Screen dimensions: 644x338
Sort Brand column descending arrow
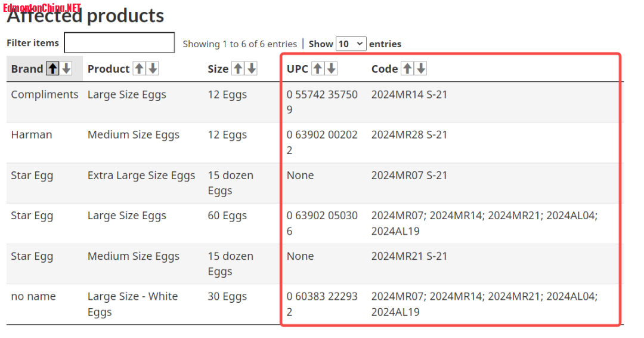[66, 68]
